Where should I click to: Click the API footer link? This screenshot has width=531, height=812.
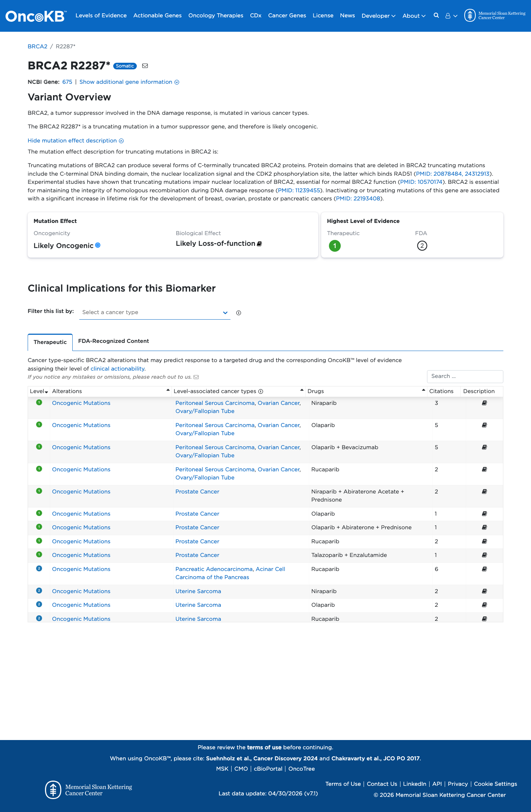tap(437, 784)
